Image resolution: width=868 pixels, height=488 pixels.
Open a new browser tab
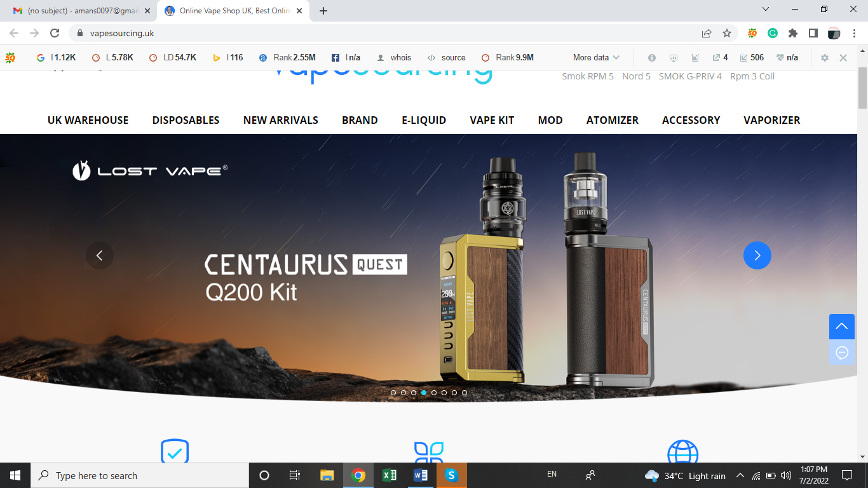click(323, 11)
